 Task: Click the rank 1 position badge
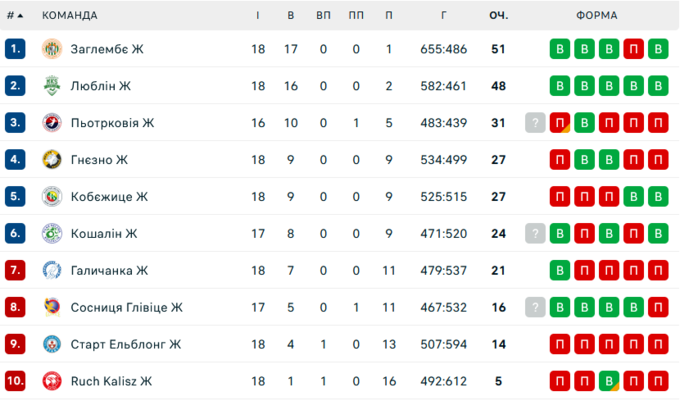pyautogui.click(x=14, y=49)
